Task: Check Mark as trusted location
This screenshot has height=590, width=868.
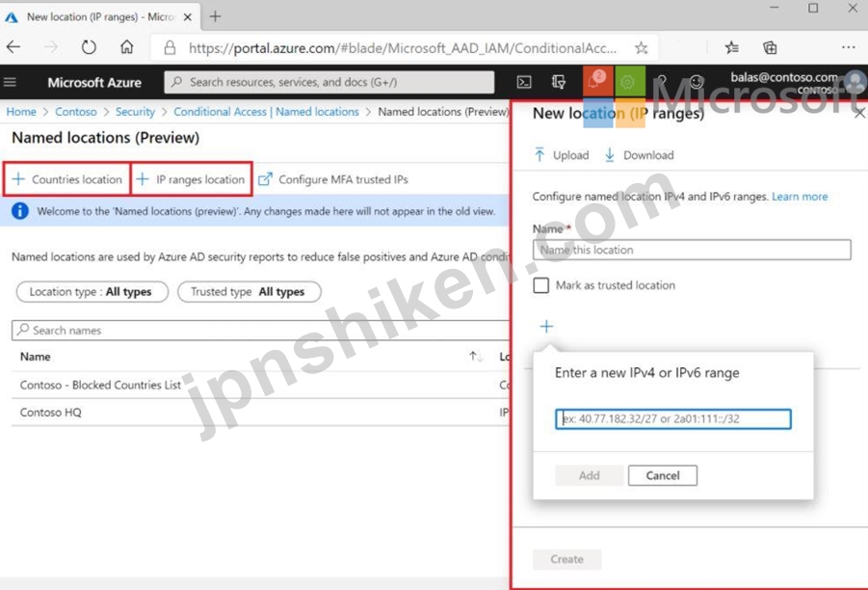Action: click(x=540, y=285)
